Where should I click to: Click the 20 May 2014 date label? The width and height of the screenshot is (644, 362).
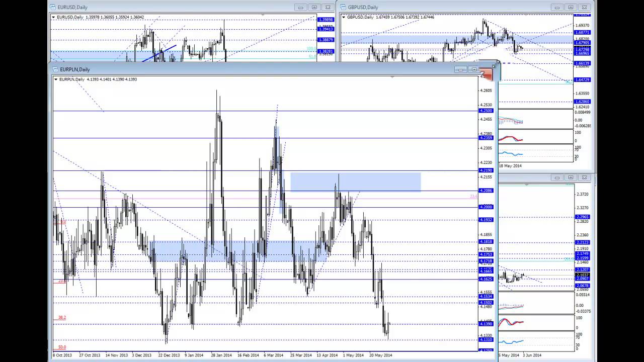(381, 355)
